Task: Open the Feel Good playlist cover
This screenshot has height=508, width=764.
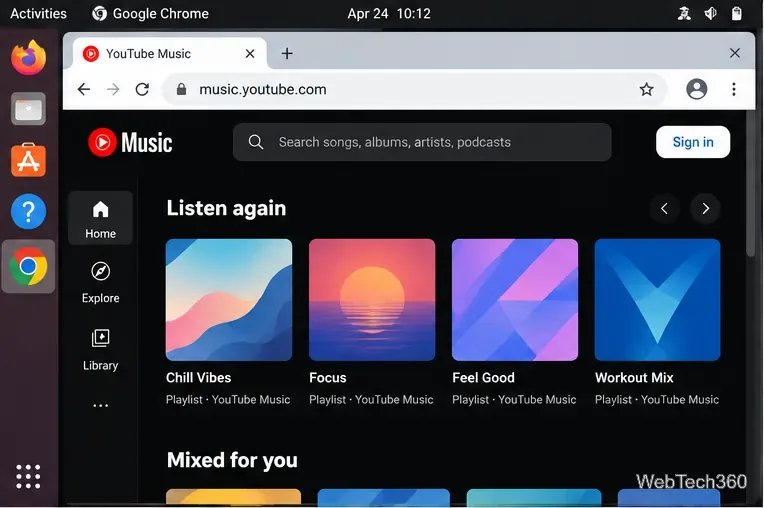Action: pyautogui.click(x=515, y=300)
